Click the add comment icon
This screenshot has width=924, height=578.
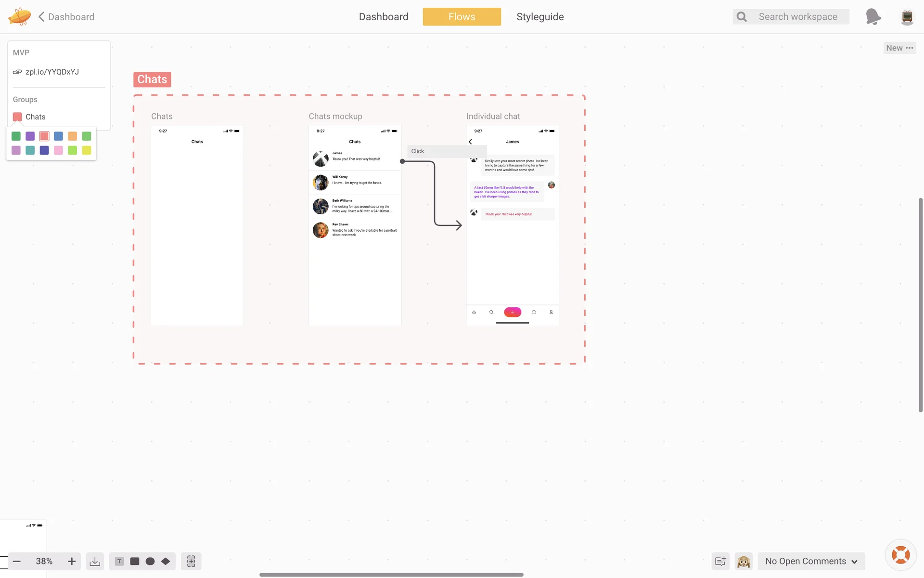(x=720, y=561)
